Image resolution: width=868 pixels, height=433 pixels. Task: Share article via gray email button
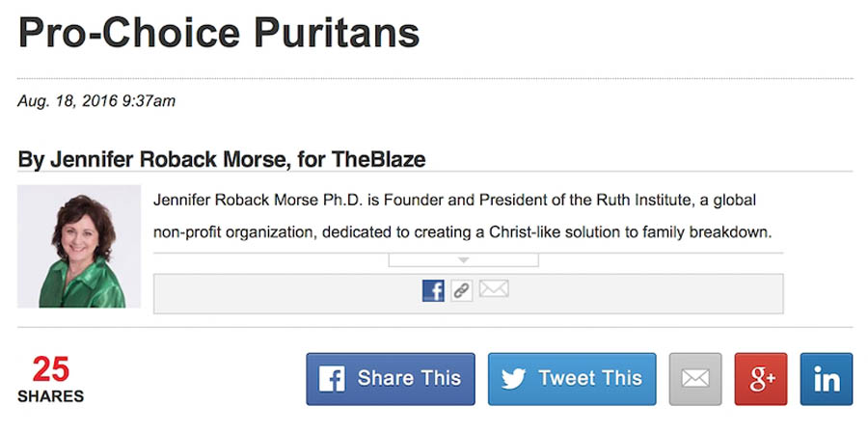point(694,379)
